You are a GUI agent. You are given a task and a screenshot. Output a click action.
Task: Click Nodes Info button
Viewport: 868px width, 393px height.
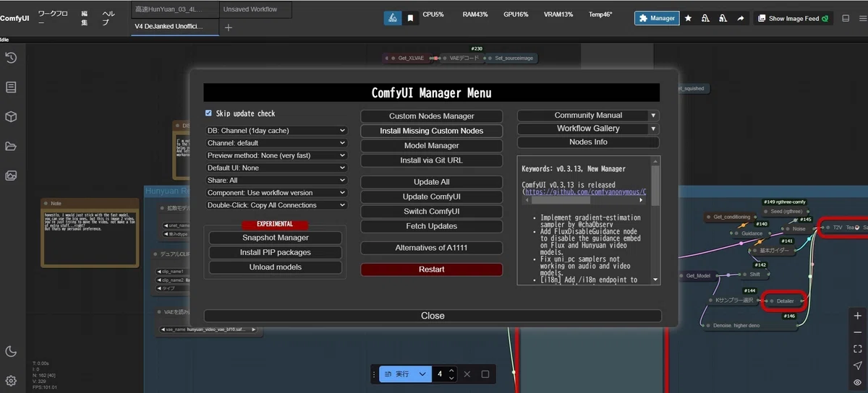(x=588, y=142)
